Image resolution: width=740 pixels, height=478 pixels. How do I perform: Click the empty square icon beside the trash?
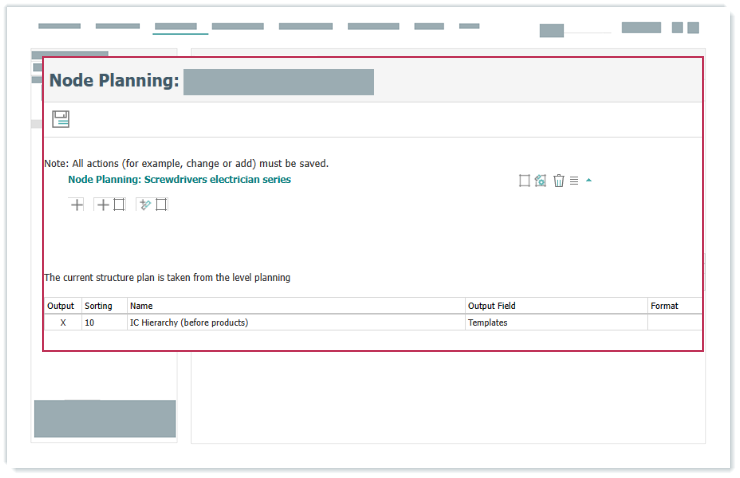524,181
